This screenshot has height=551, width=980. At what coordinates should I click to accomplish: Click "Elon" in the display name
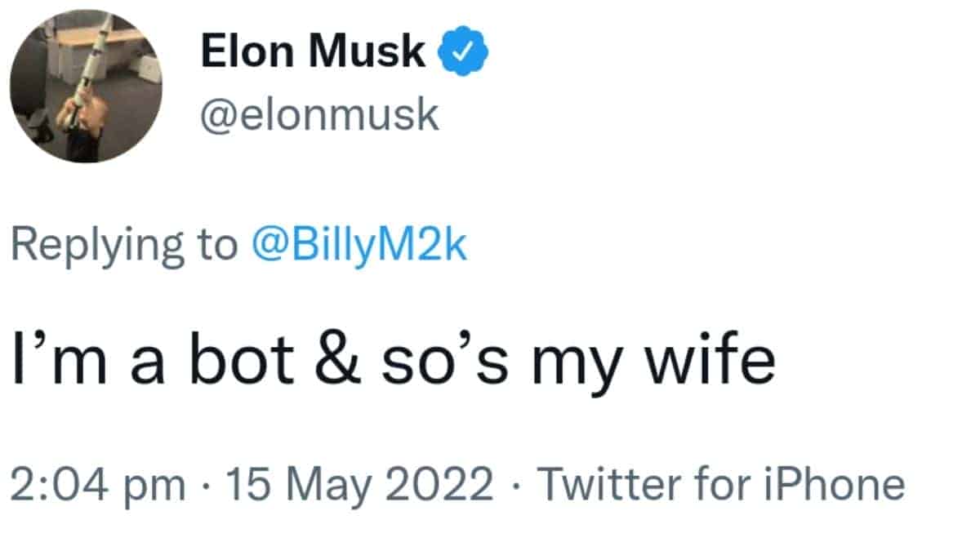[247, 55]
